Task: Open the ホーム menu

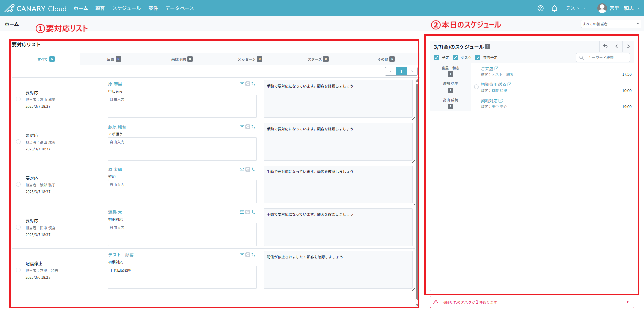Action: 81,8
